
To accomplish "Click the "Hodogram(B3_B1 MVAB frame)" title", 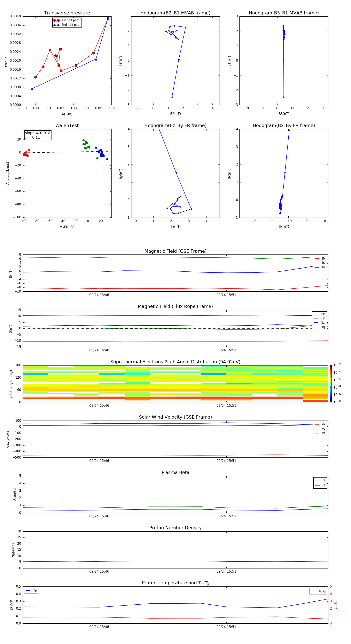I will click(x=284, y=13).
